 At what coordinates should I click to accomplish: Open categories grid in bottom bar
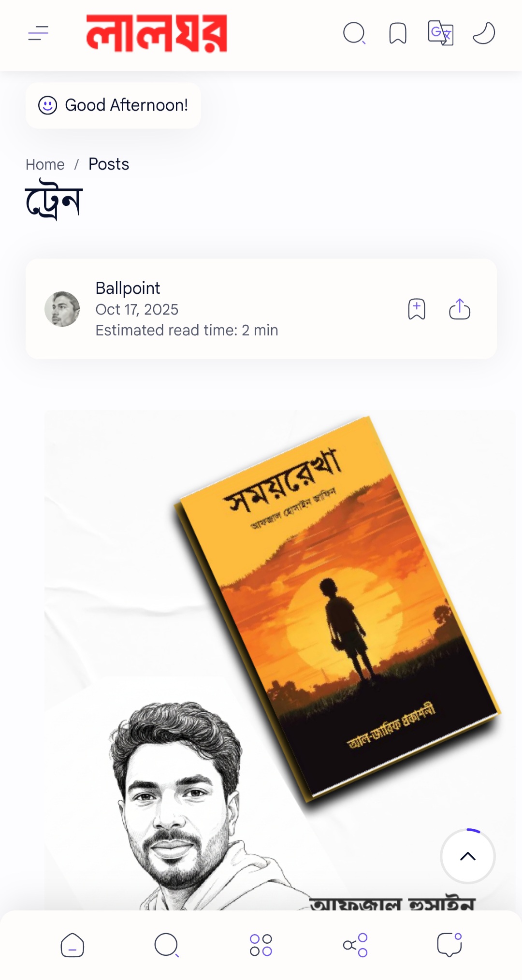tap(261, 945)
